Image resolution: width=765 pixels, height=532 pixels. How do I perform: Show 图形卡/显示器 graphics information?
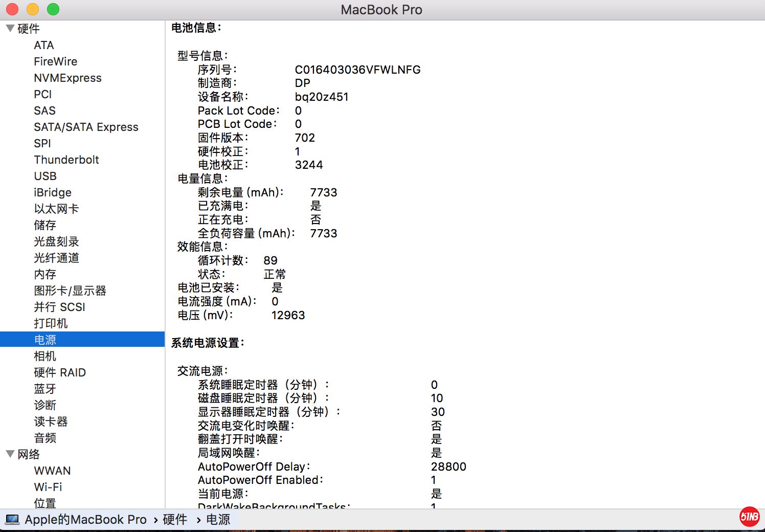click(x=70, y=291)
